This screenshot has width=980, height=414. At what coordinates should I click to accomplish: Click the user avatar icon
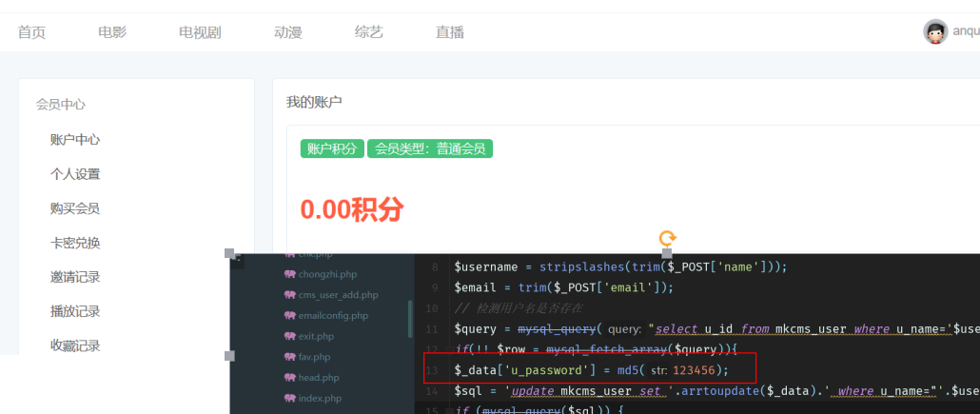[x=935, y=31]
